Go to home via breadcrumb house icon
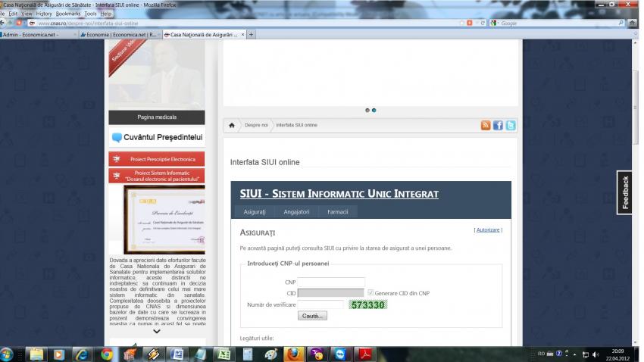This screenshot has height=362, width=644. pyautogui.click(x=232, y=125)
